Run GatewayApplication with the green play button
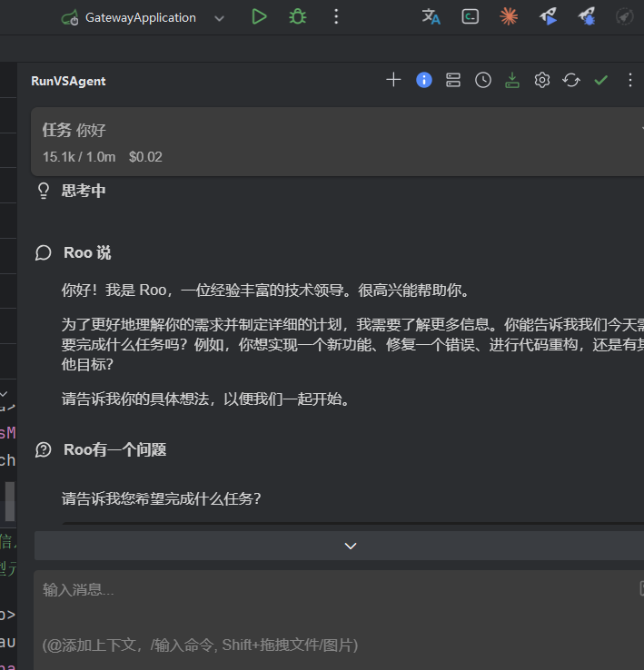 pos(259,17)
